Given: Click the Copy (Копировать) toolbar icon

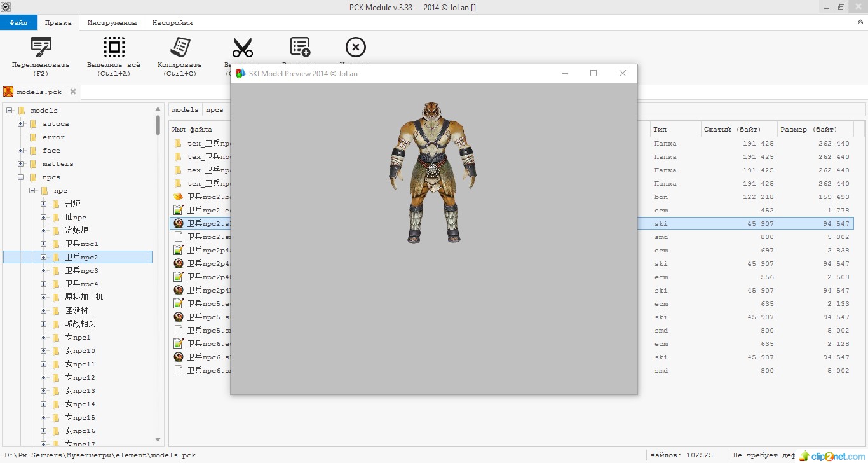Looking at the screenshot, I should pyautogui.click(x=180, y=47).
